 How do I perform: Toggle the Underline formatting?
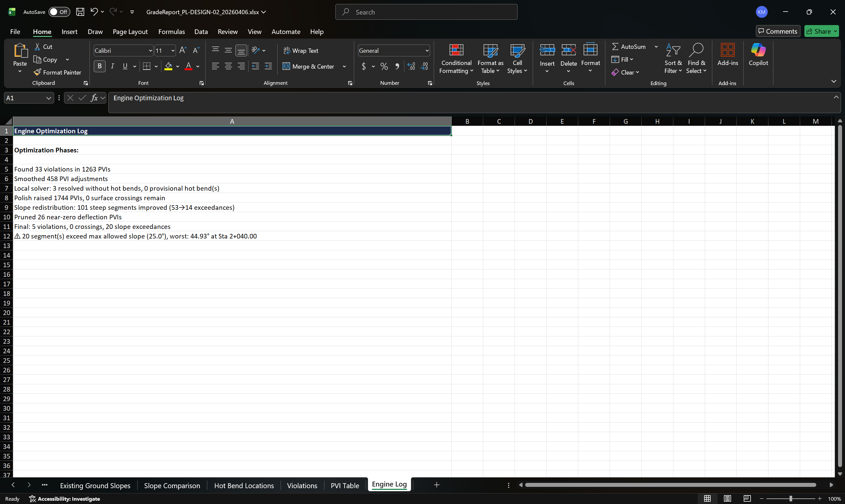[x=125, y=66]
